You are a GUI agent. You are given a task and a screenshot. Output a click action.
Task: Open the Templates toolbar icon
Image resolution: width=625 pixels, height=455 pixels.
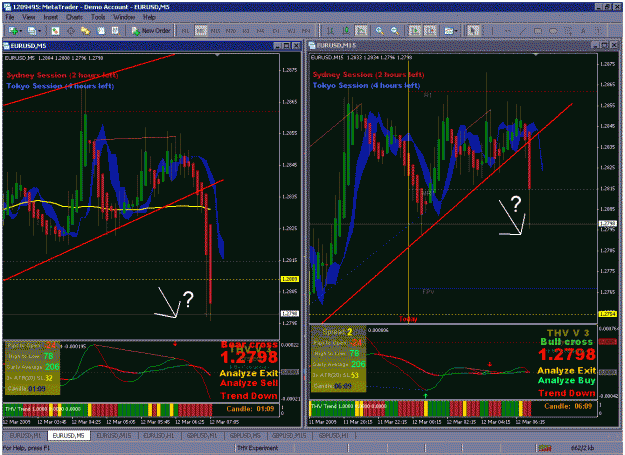tap(449, 31)
